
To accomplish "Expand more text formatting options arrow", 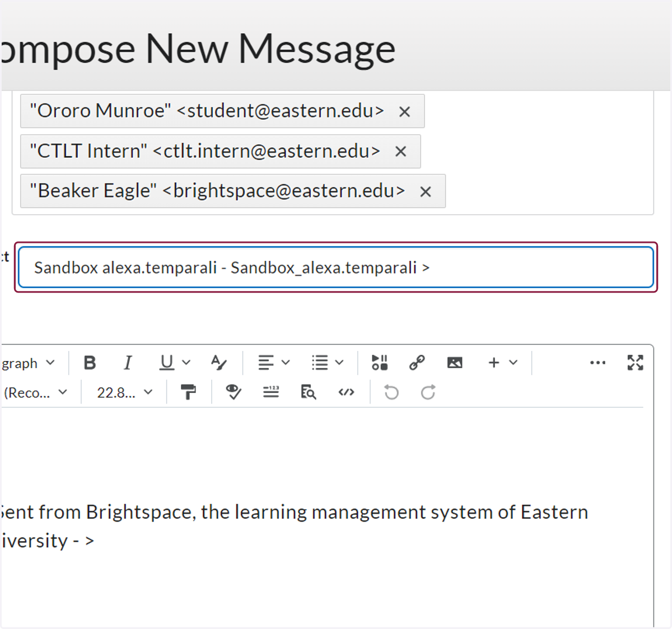I will tap(186, 363).
